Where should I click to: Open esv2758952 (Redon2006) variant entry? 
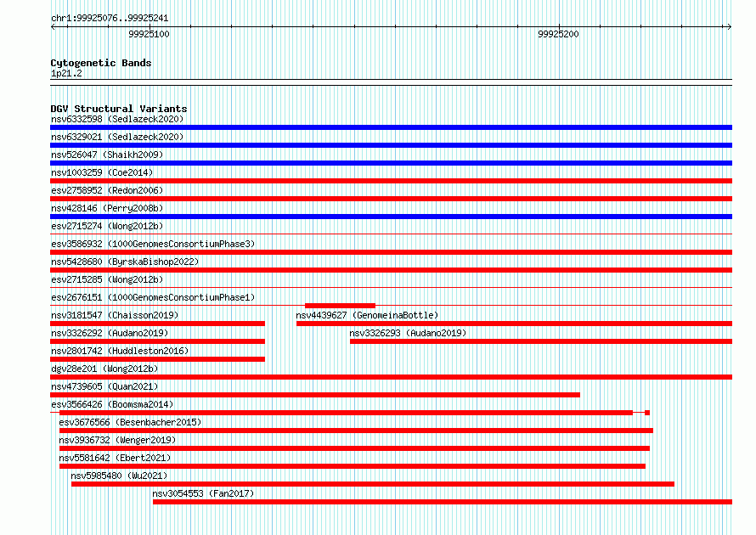pyautogui.click(x=107, y=190)
